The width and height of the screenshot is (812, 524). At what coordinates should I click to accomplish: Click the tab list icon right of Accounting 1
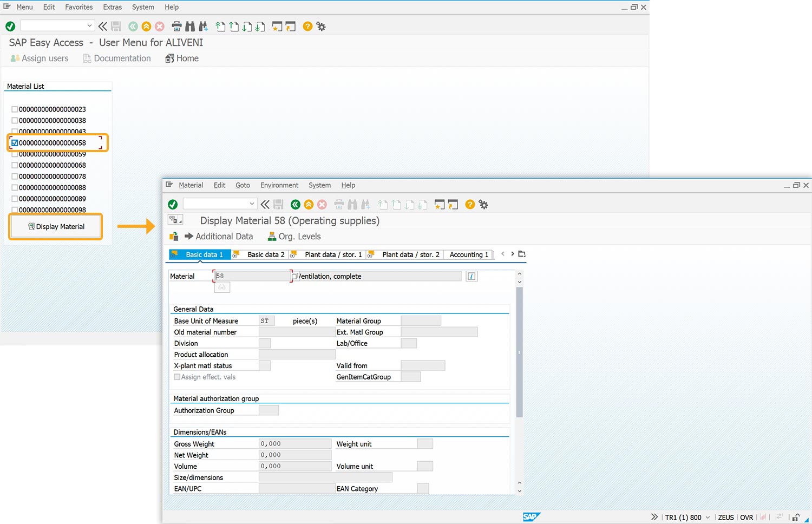tap(522, 254)
